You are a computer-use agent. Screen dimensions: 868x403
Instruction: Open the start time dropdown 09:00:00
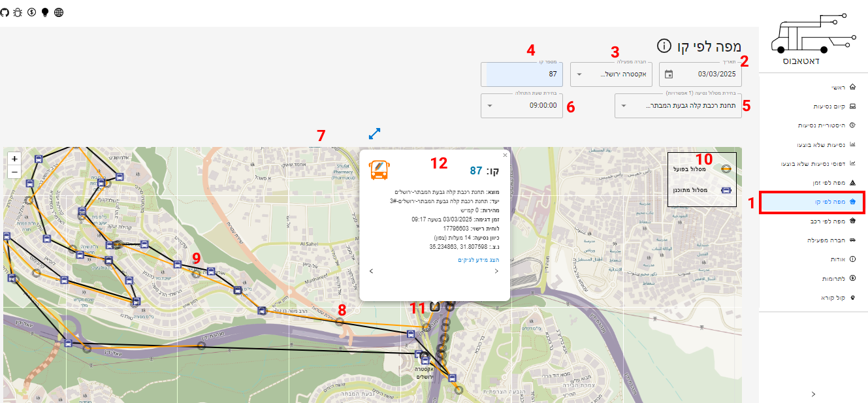tap(521, 105)
